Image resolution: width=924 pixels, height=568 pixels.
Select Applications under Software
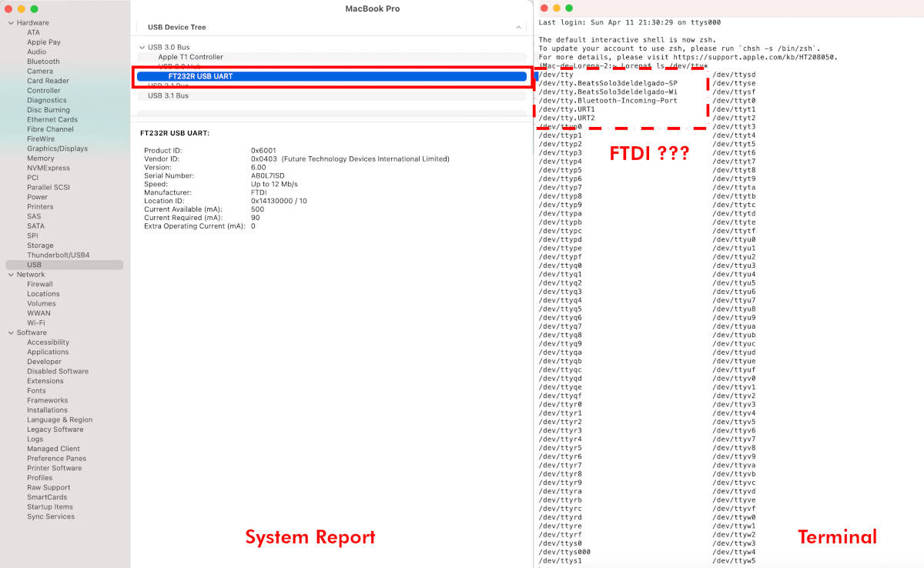(48, 352)
